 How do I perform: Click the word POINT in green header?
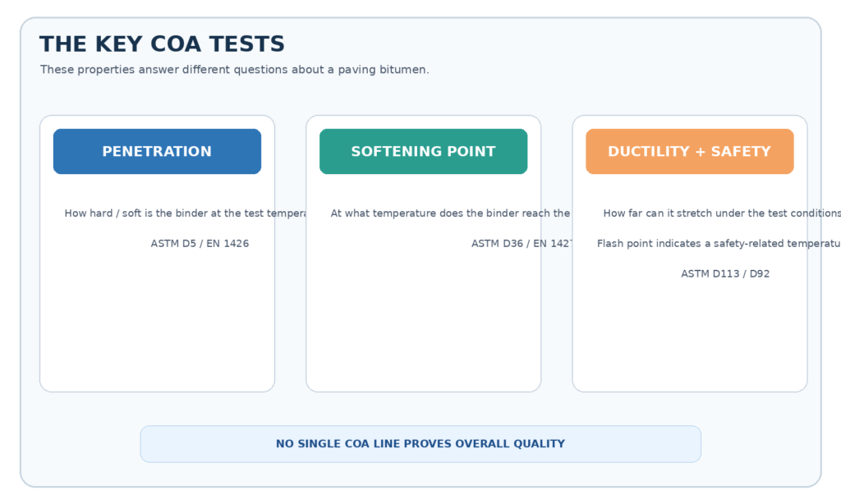470,151
